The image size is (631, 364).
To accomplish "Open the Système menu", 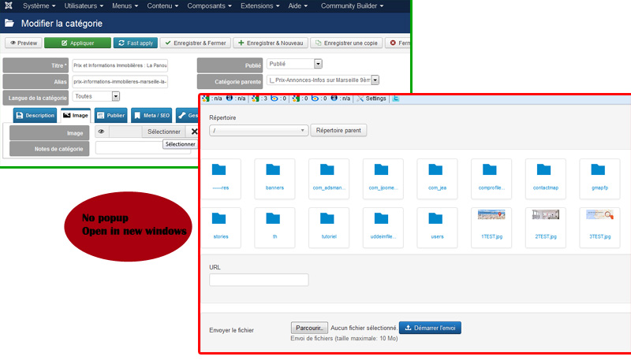I will (x=39, y=6).
